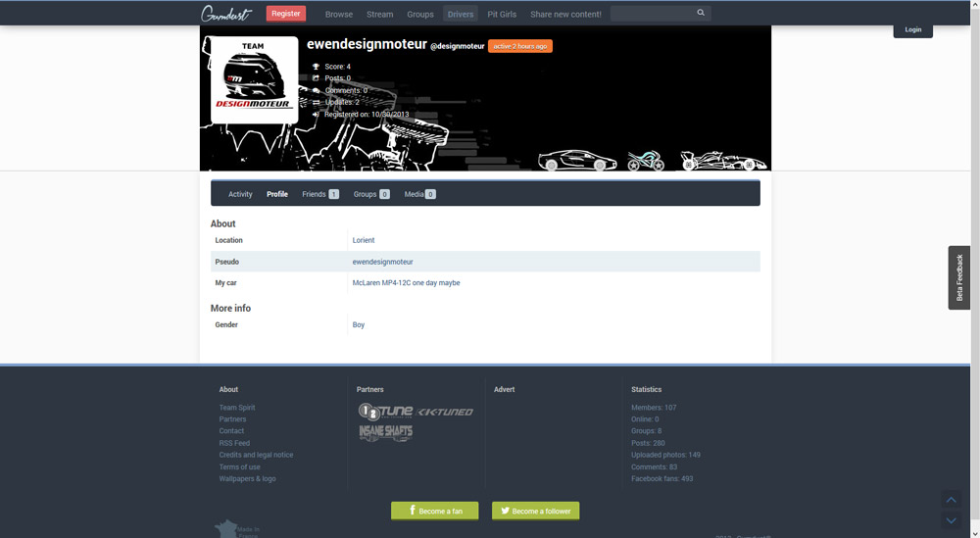The image size is (980, 538).
Task: Select the Profile tab
Action: [277, 194]
